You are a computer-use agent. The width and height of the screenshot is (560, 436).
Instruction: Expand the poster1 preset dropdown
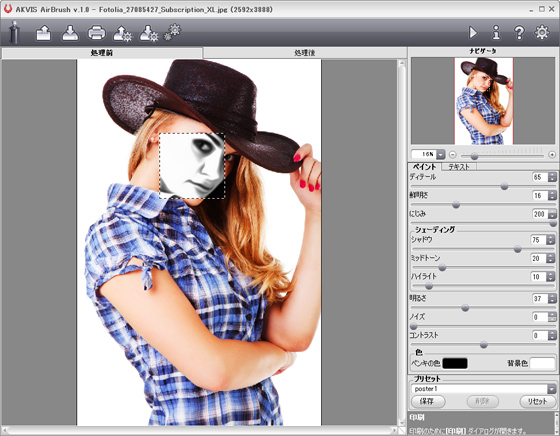click(x=551, y=389)
